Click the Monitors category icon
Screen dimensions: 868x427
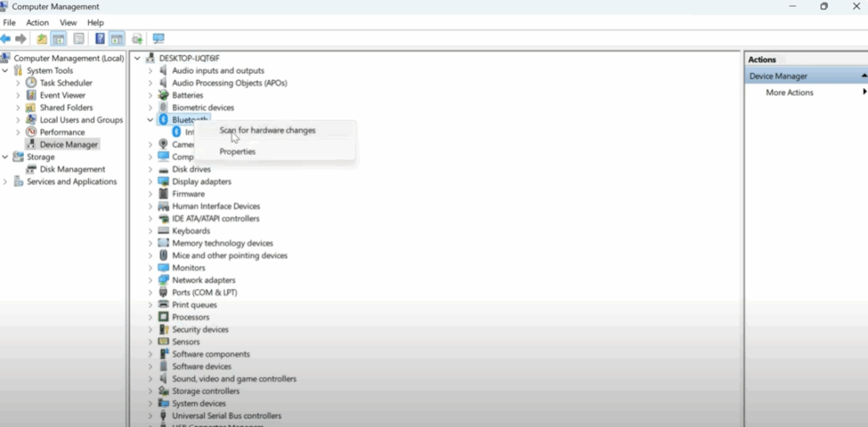pyautogui.click(x=164, y=268)
